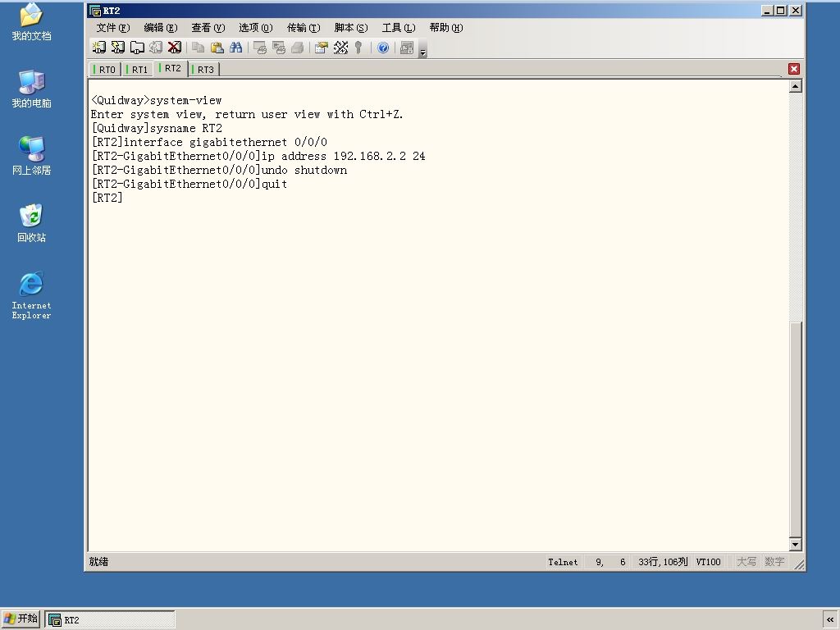The width and height of the screenshot is (840, 630).
Task: Select the active RT2 session tab
Action: [x=171, y=68]
